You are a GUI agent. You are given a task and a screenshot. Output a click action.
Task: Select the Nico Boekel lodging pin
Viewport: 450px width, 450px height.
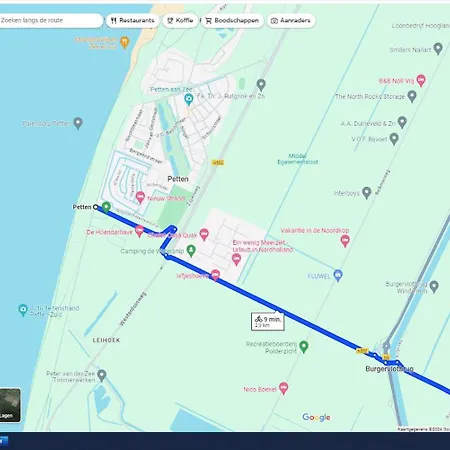[283, 388]
